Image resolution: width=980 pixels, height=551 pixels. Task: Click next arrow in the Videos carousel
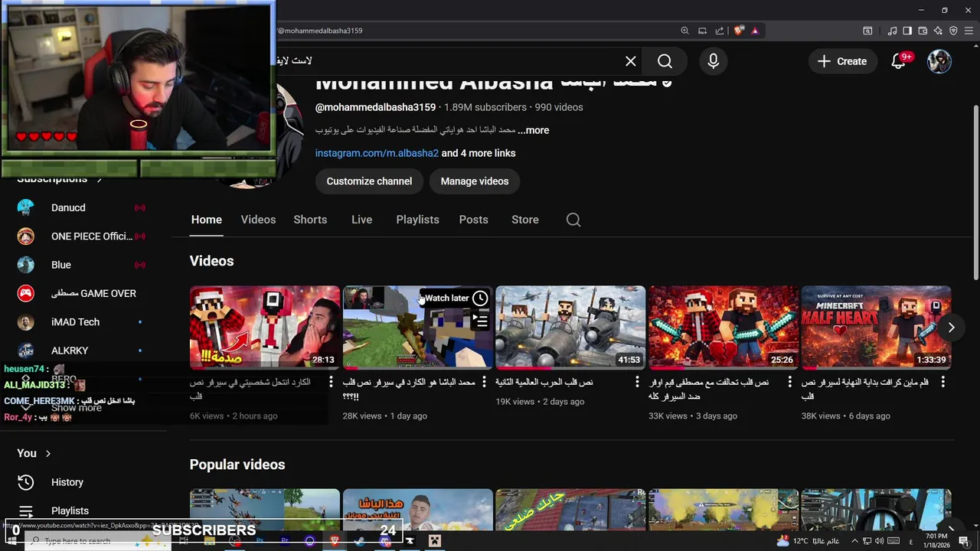pyautogui.click(x=951, y=328)
